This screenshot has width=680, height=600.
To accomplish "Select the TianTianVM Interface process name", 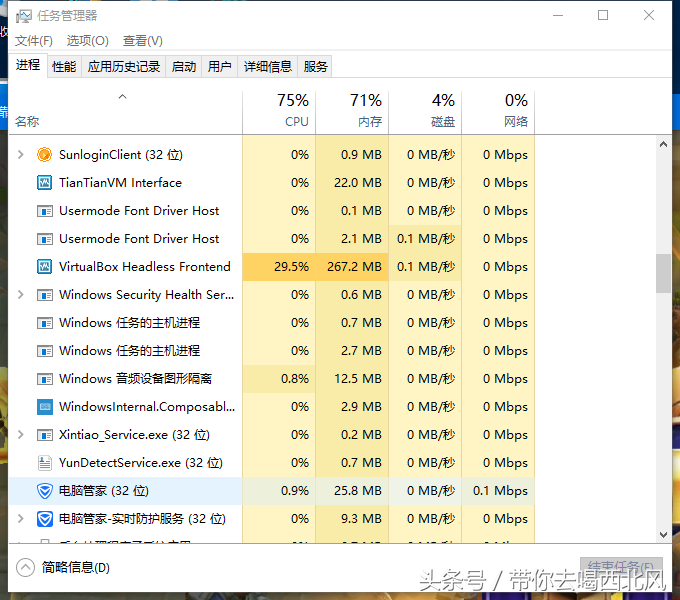I will [x=120, y=183].
